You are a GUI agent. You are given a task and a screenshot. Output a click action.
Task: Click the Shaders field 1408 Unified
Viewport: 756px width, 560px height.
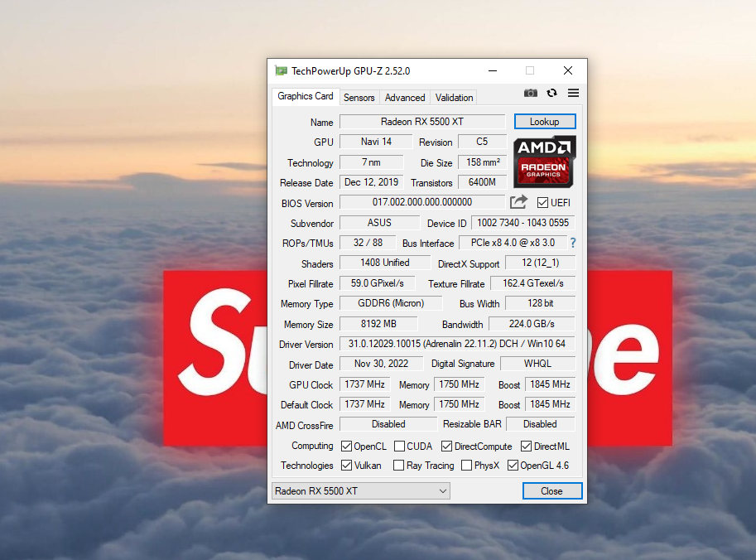point(385,263)
